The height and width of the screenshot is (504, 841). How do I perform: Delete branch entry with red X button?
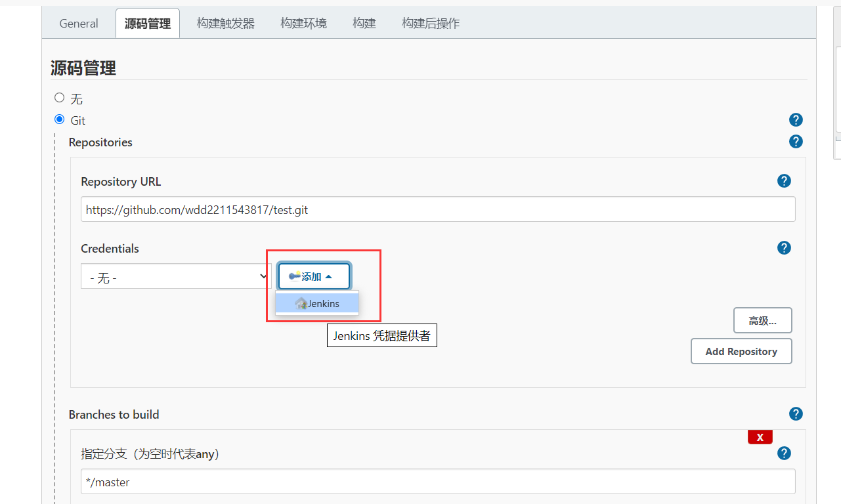tap(760, 437)
